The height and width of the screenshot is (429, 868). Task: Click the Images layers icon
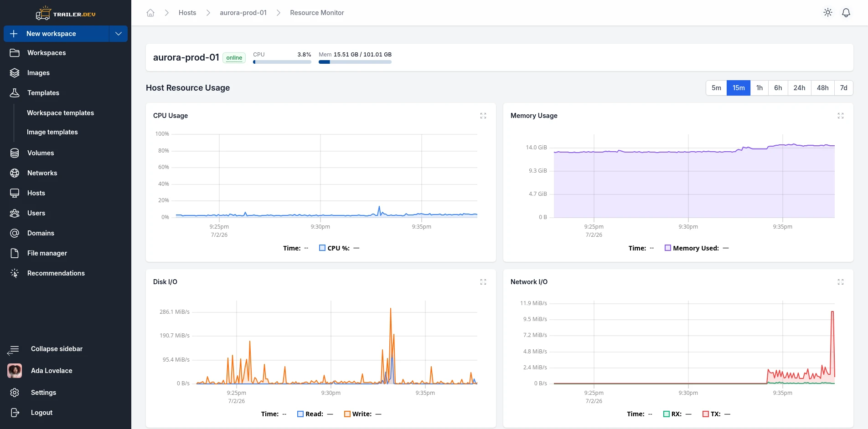[15, 73]
